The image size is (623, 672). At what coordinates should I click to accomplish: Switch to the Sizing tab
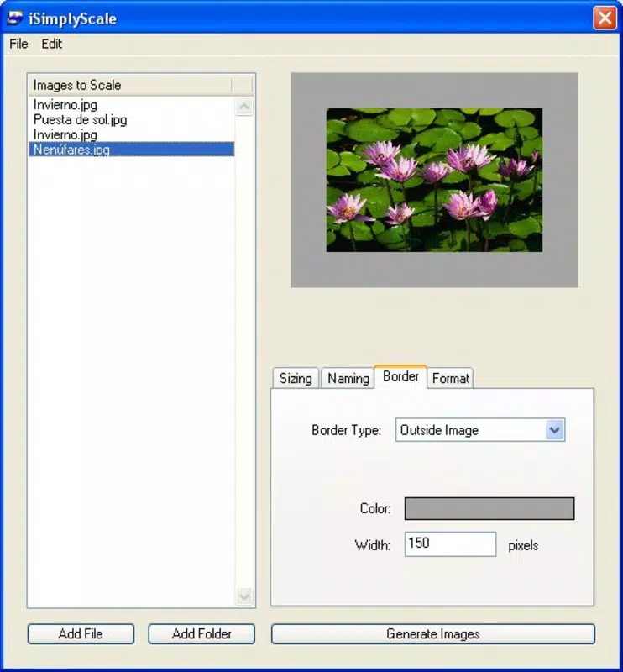(x=296, y=379)
